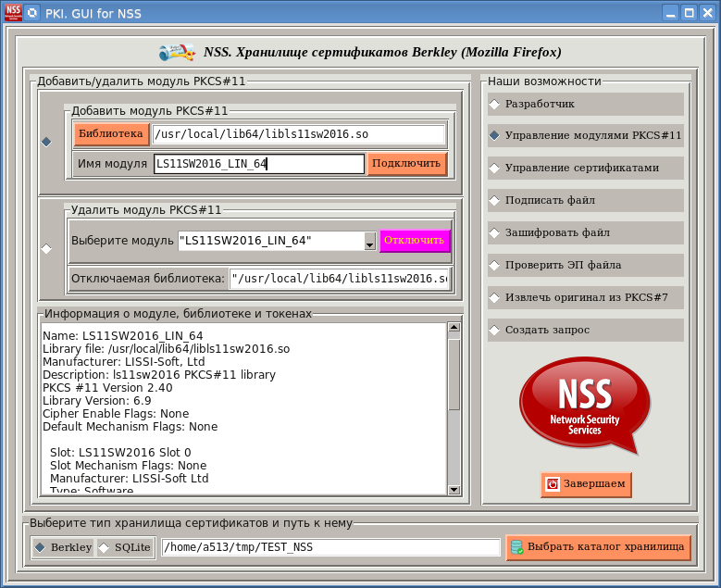721x588 pixels.
Task: Click the title bar pin button
Action: 32,13
